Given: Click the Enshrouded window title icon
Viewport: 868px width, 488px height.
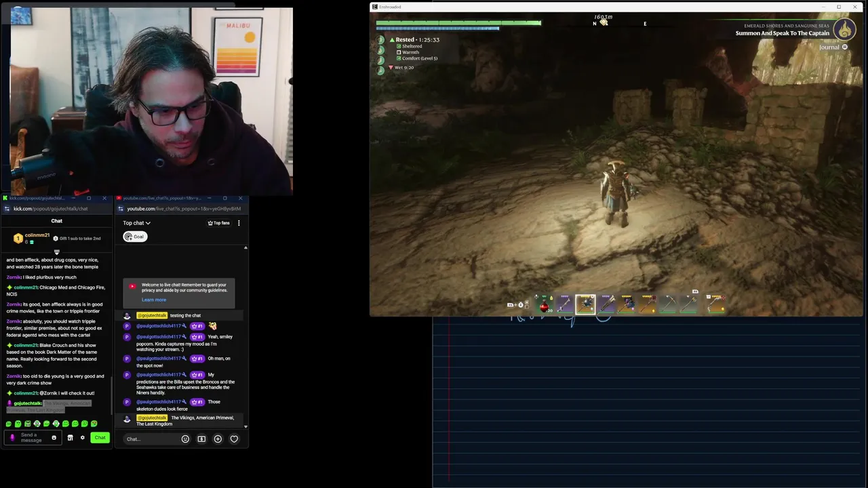Looking at the screenshot, I should coord(374,7).
